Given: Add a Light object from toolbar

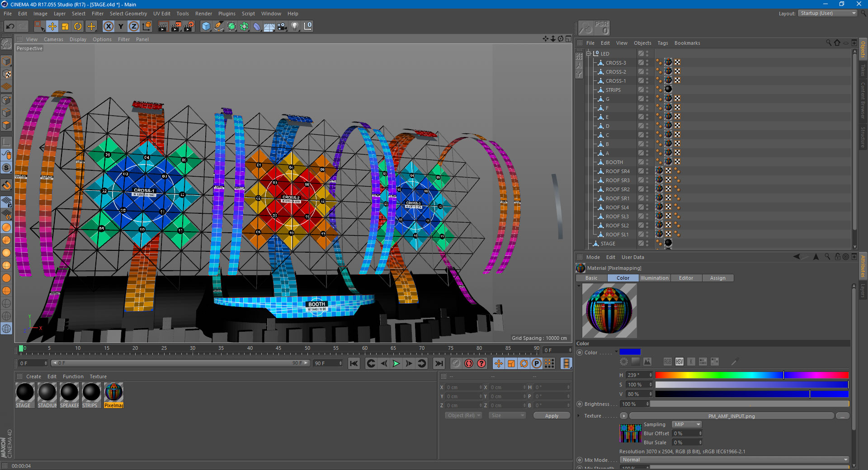Looking at the screenshot, I should pos(295,27).
